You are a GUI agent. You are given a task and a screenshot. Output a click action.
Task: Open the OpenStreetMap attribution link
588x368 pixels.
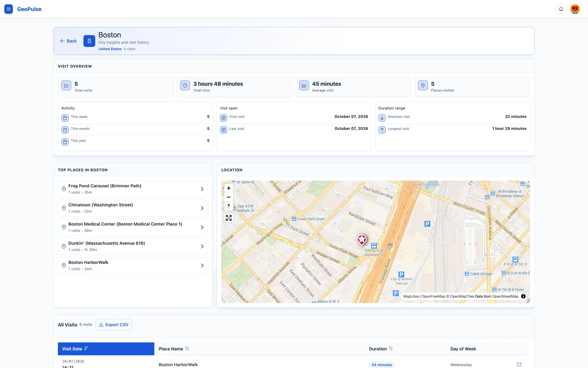coord(505,296)
